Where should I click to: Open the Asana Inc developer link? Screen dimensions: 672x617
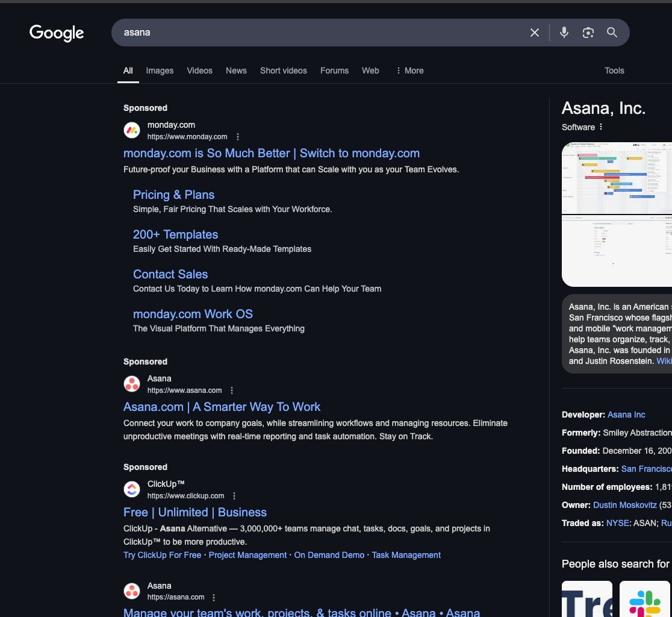[626, 415]
